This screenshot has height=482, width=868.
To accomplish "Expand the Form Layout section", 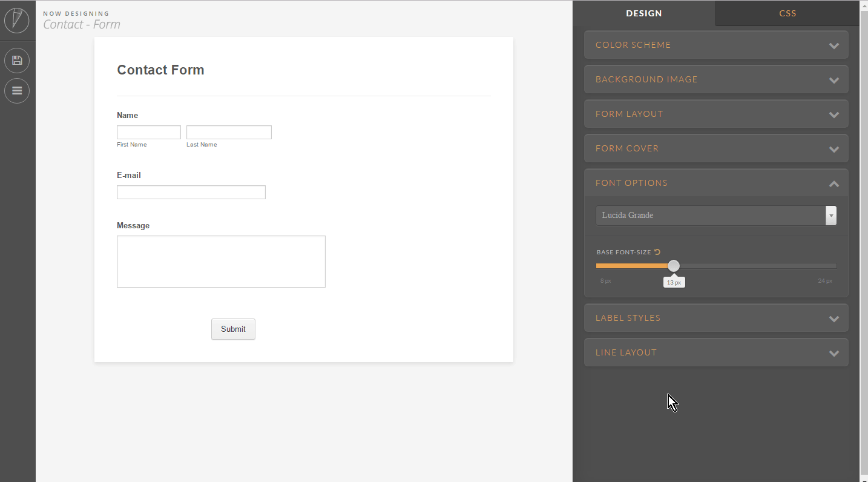I will (716, 114).
